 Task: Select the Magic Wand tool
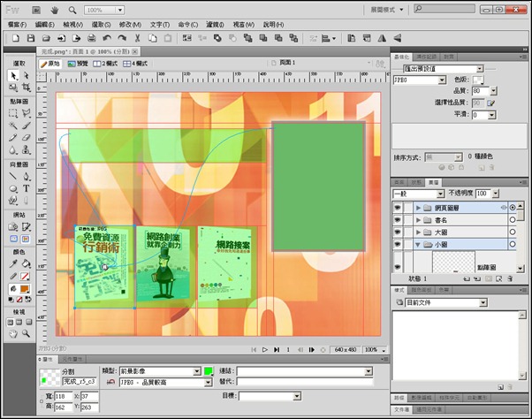(13, 126)
